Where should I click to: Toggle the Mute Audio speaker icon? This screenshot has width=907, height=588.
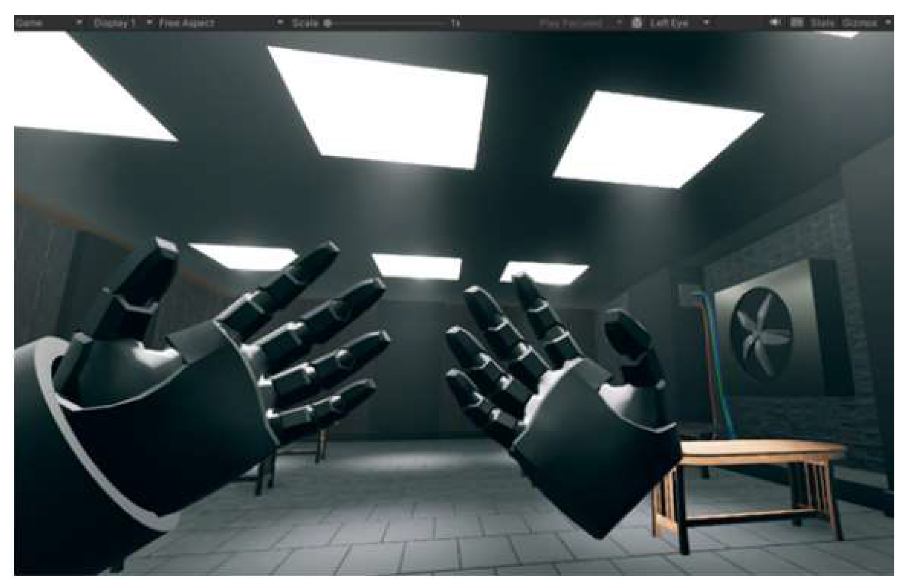click(x=775, y=22)
